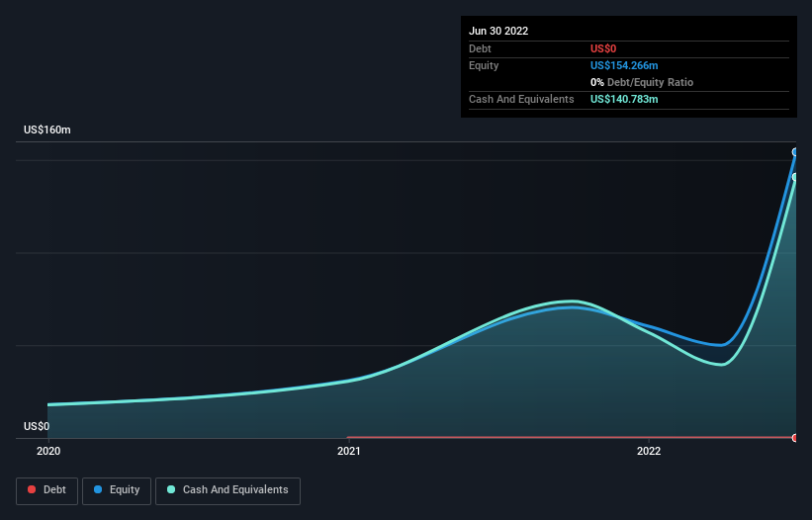The width and height of the screenshot is (812, 520).
Task: Click the US$154.266m Equity value in tooltip
Action: tap(624, 65)
